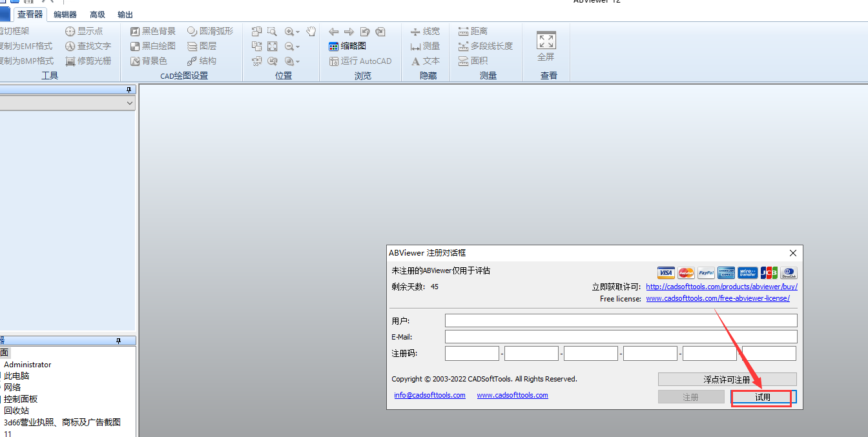The image size is (868, 437).
Task: Pin the upper left panel
Action: point(129,90)
